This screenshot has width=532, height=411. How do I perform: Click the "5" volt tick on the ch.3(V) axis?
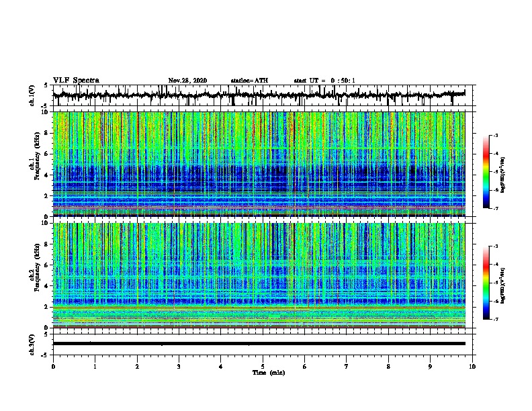click(x=46, y=334)
